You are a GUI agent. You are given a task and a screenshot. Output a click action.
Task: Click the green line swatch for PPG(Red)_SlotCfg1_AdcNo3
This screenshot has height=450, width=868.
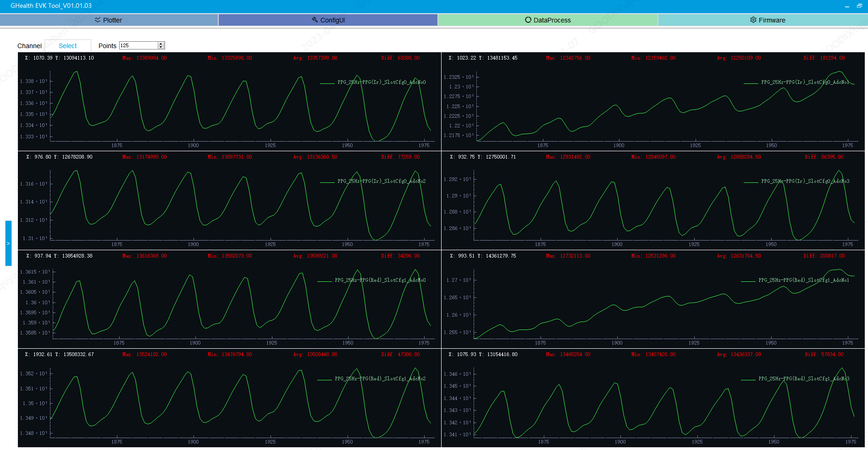(748, 379)
